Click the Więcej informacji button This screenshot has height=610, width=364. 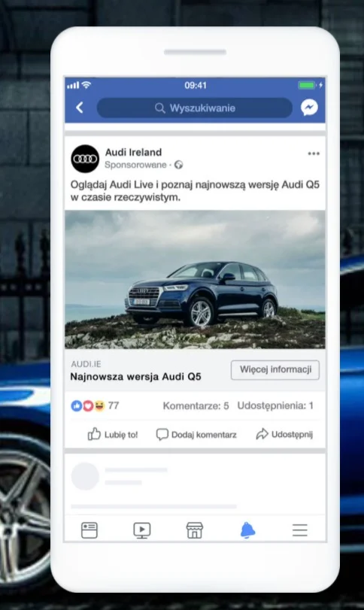[x=275, y=369]
